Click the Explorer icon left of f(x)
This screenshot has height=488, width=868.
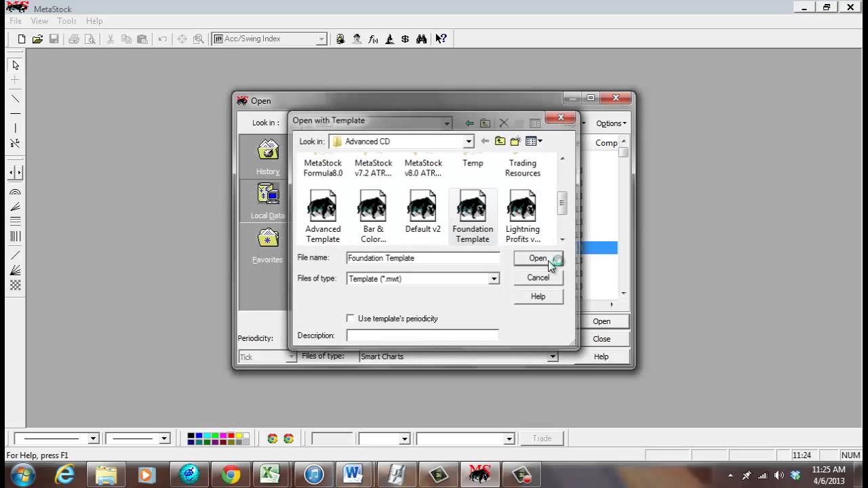[x=357, y=39]
